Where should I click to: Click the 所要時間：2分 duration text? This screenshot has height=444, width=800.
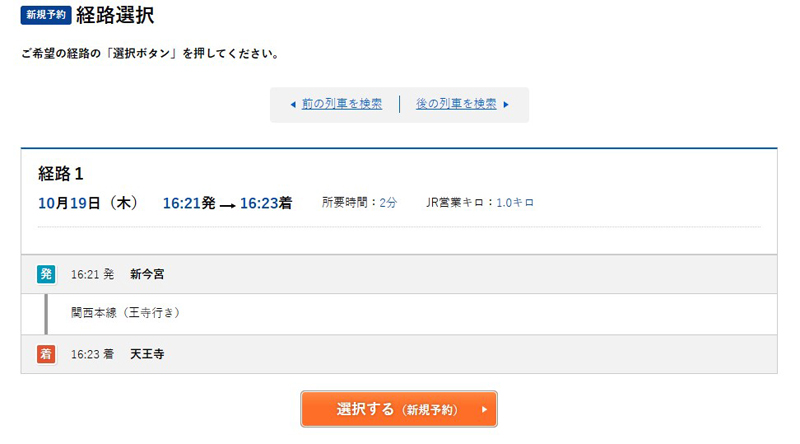359,203
